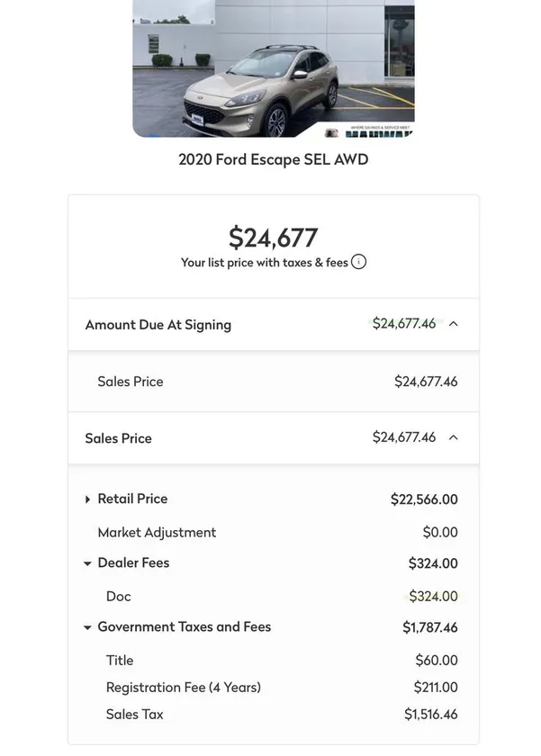Collapse the Amount Due At Signing chevron
This screenshot has height=756, width=541.
[454, 324]
